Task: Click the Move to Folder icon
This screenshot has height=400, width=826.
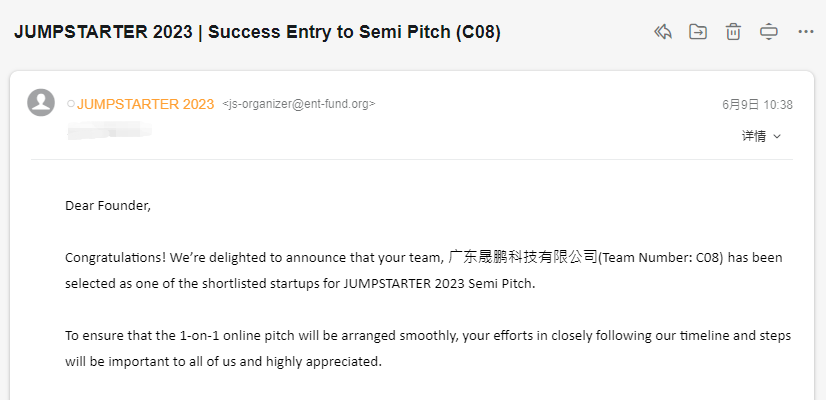Action: [x=698, y=32]
